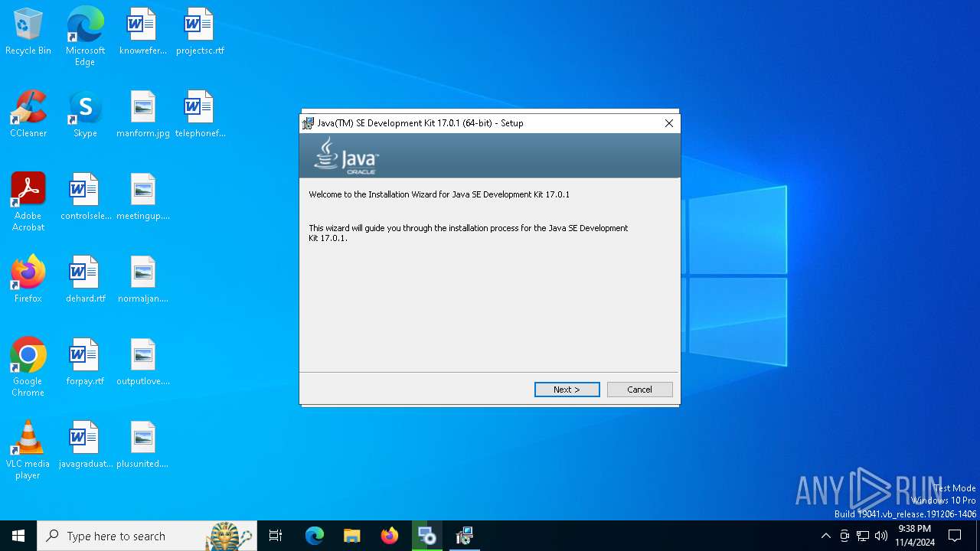Select the plusunited image file icon
Screen dimensions: 980x551
143,445
